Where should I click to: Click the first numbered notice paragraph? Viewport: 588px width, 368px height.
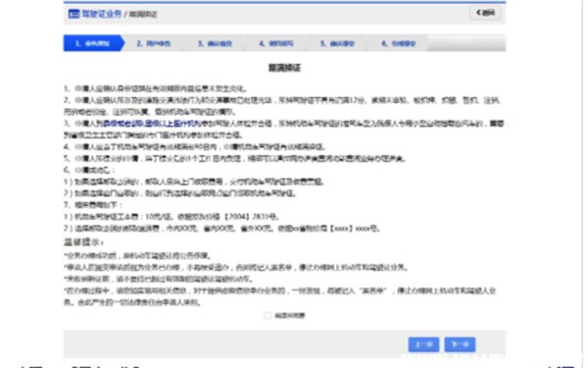[x=155, y=89]
